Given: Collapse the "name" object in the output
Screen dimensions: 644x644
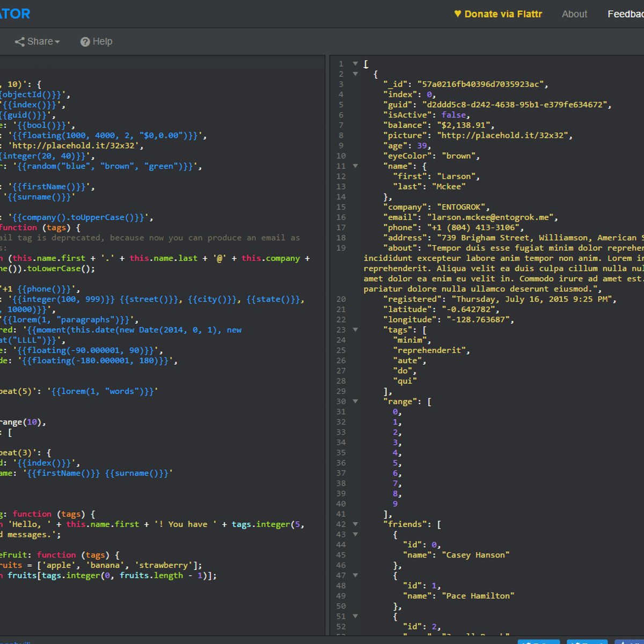Looking at the screenshot, I should click(x=355, y=166).
